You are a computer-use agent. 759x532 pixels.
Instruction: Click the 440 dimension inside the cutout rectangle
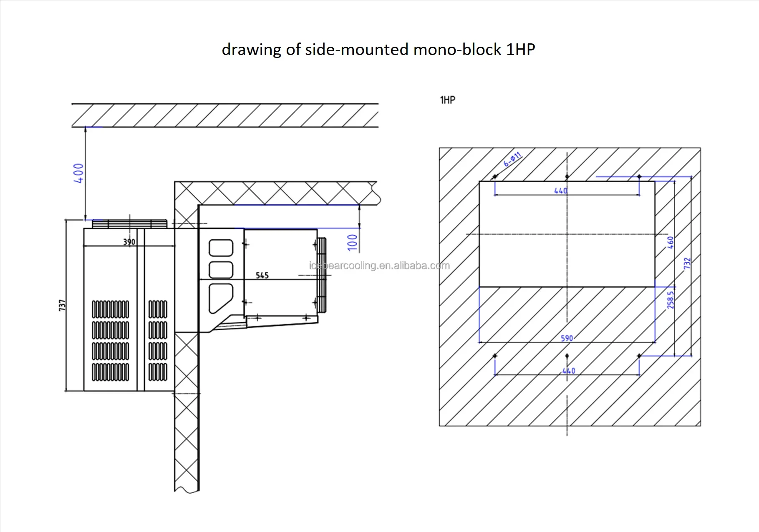point(560,191)
